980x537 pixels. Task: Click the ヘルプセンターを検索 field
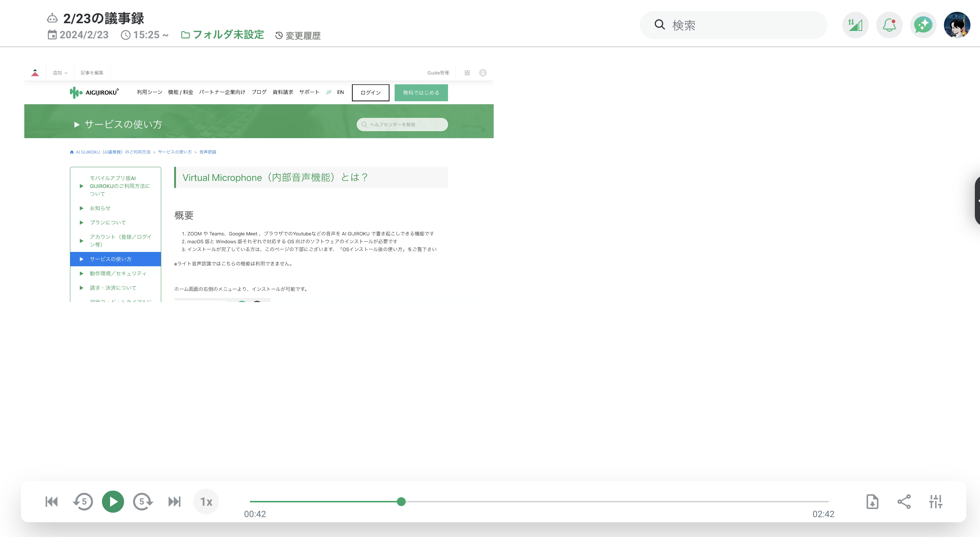coord(402,124)
